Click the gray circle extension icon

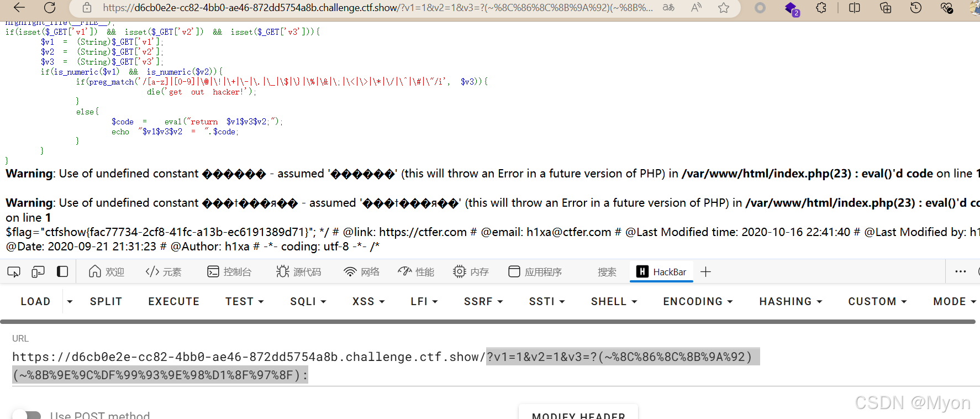click(760, 8)
